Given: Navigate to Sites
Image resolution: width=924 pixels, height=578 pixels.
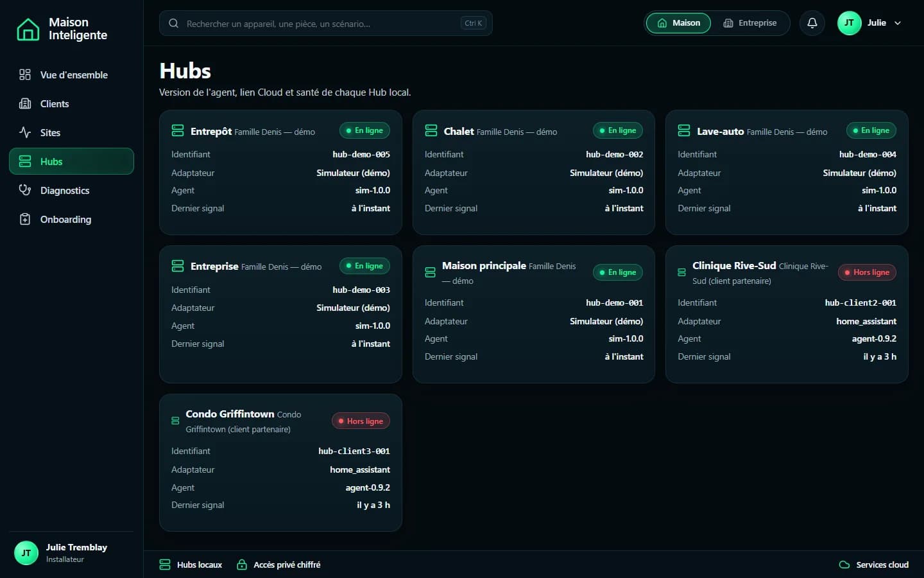Looking at the screenshot, I should tap(71, 132).
